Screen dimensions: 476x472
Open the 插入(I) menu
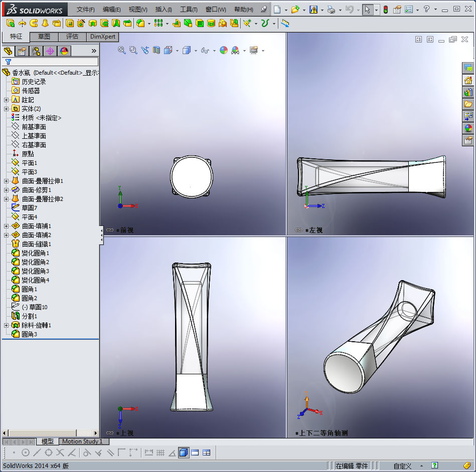tap(164, 10)
